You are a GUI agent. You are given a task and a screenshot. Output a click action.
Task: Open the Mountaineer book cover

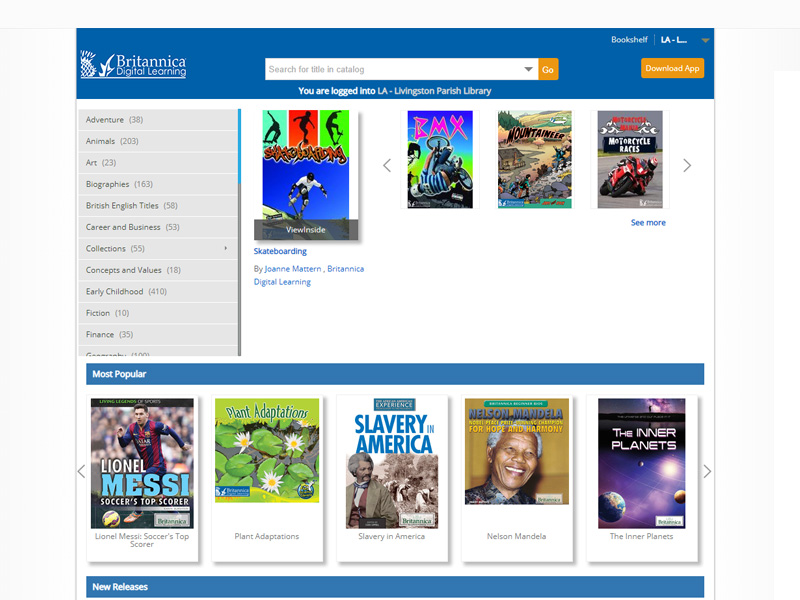tap(535, 159)
